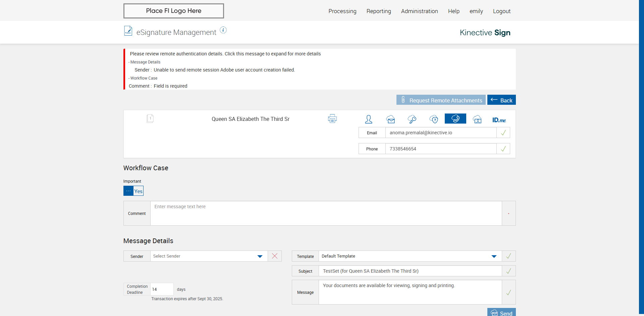This screenshot has height=316, width=644.
Task: Choose the cloud photo ID authentication icon
Action: coord(477,119)
